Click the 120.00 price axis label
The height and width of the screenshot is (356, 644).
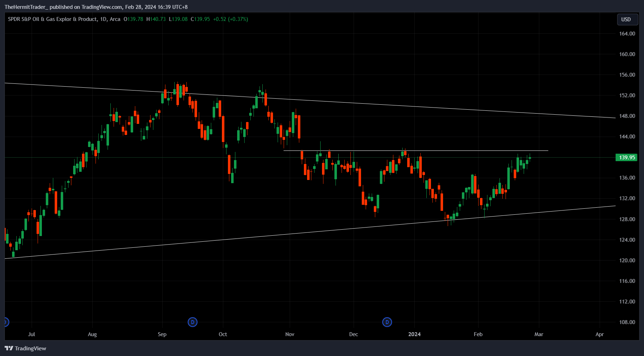[x=627, y=261]
